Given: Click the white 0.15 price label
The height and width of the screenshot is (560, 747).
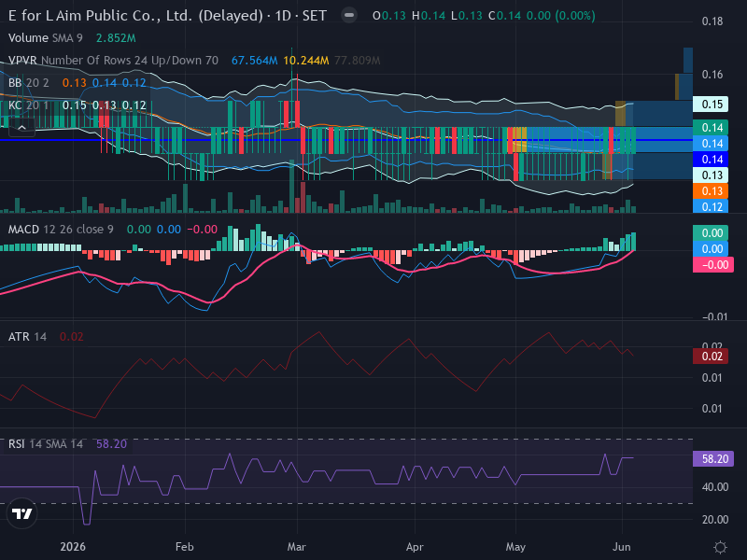Looking at the screenshot, I should [711, 105].
